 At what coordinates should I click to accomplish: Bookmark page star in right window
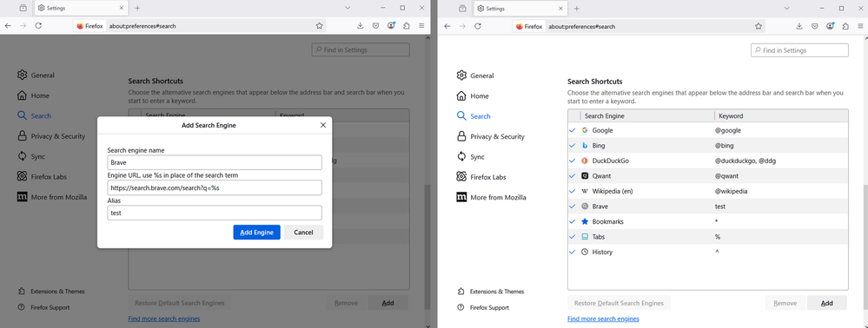point(759,26)
